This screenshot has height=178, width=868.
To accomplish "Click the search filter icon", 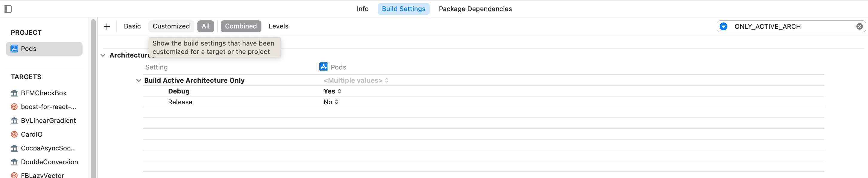I will pyautogui.click(x=724, y=26).
